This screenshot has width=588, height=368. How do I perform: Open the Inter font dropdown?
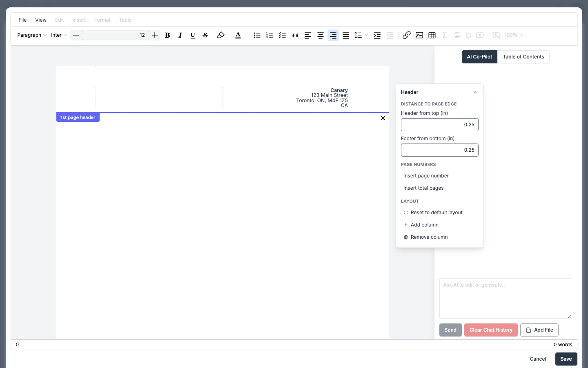(x=59, y=35)
